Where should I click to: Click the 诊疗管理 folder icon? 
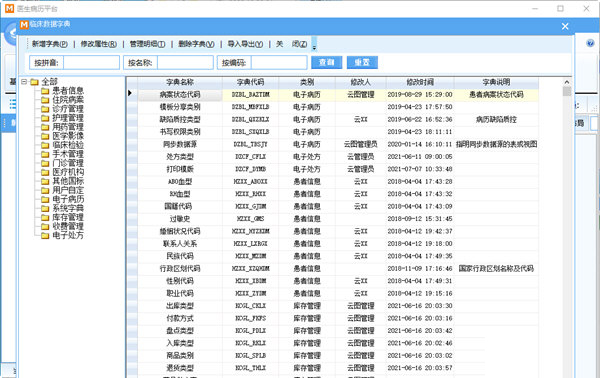pyautogui.click(x=45, y=109)
